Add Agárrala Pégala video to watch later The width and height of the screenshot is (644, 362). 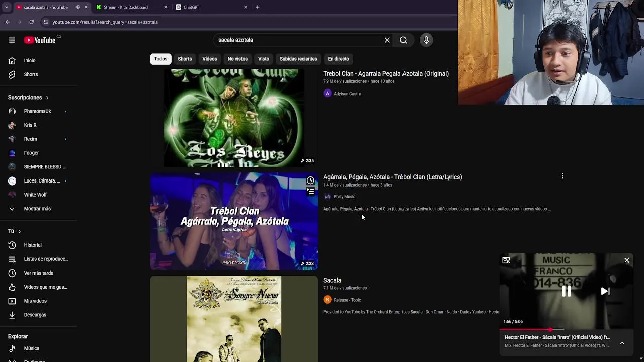click(x=310, y=180)
